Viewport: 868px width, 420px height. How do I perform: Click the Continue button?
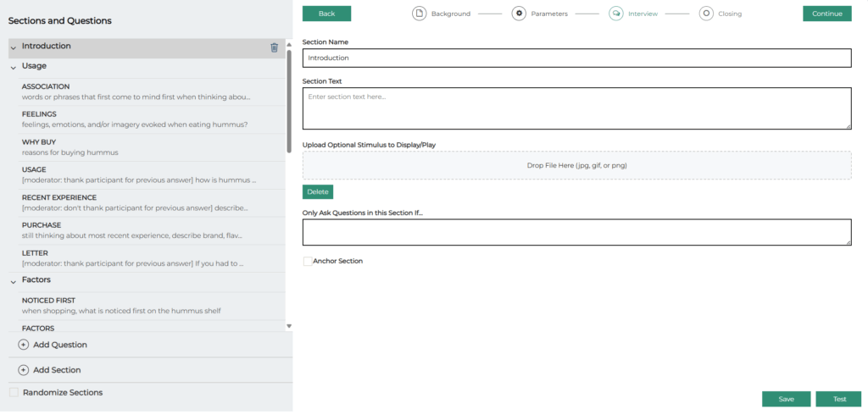pyautogui.click(x=827, y=14)
